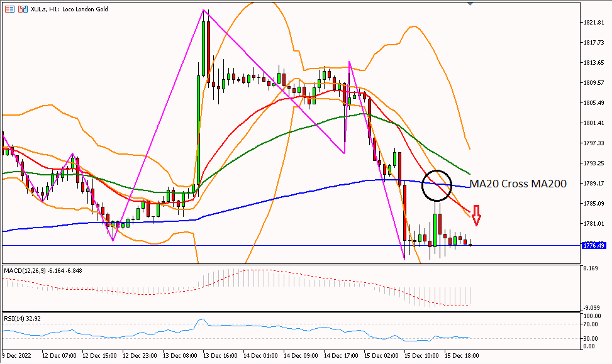Click the current price label 1776.49
This screenshot has width=612, height=364.
(x=593, y=245)
